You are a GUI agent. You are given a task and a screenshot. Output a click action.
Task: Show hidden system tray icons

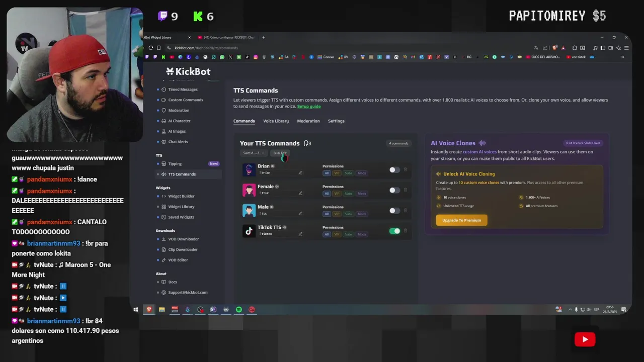pyautogui.click(x=570, y=310)
